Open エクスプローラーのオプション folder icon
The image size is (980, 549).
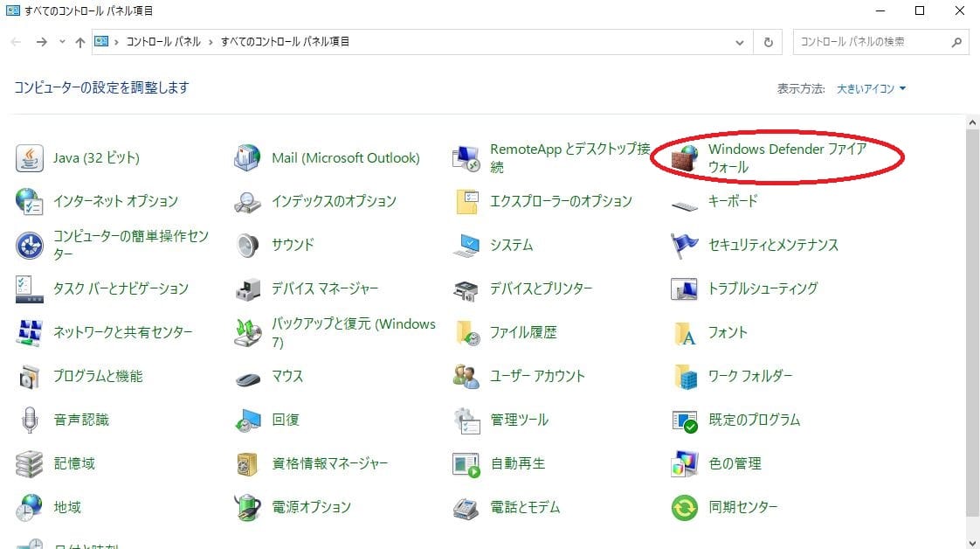[x=466, y=201]
